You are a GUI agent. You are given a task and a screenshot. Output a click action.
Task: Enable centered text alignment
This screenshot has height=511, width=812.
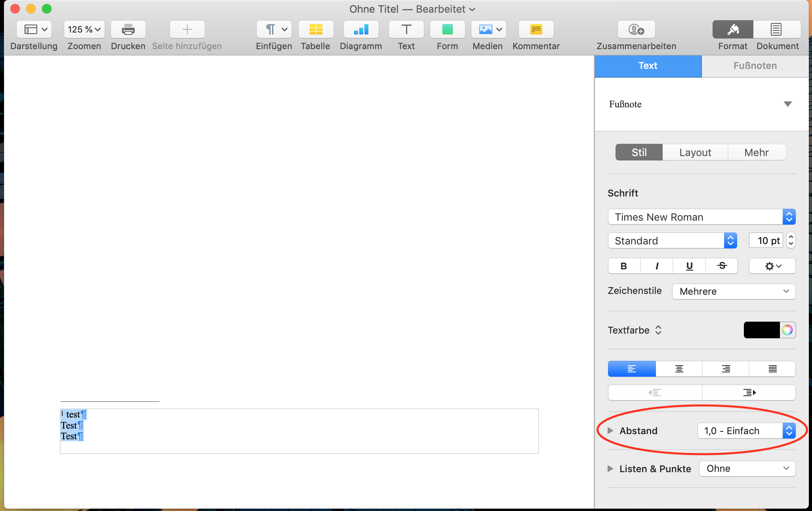coord(679,369)
